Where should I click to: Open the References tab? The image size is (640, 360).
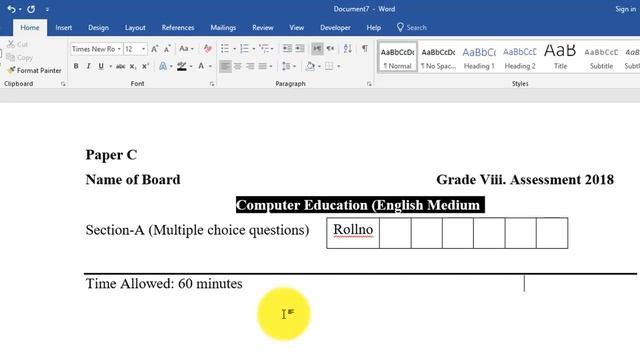pos(178,28)
